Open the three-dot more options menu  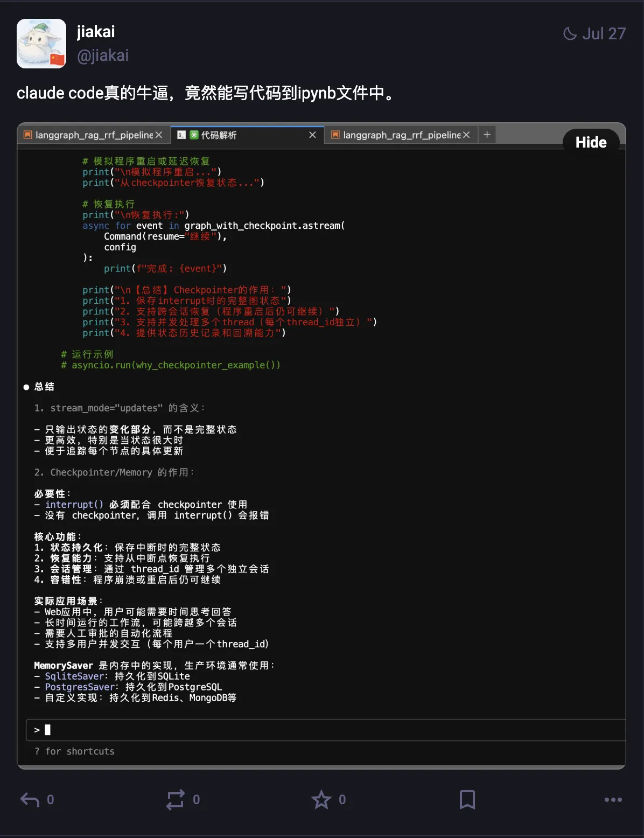click(613, 800)
